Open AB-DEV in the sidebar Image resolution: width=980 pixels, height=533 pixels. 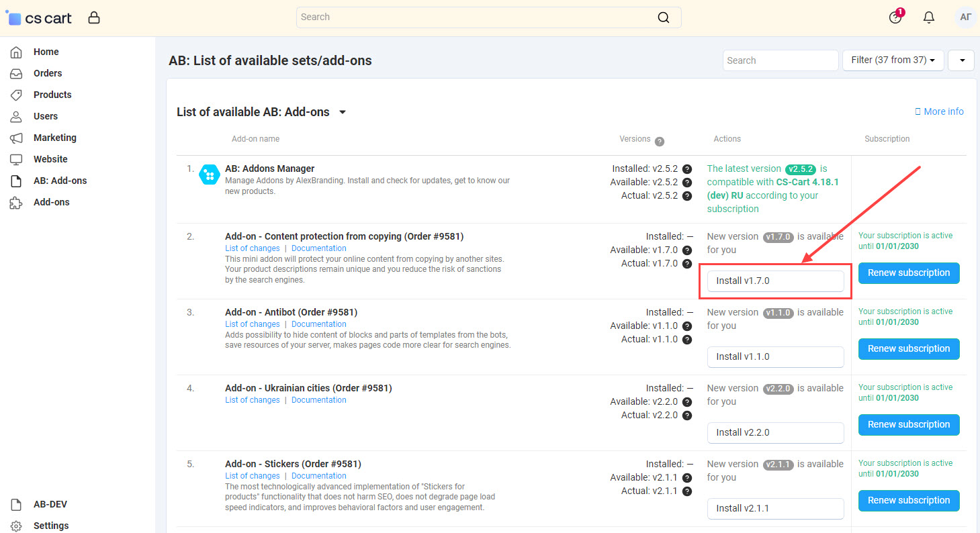coord(50,504)
